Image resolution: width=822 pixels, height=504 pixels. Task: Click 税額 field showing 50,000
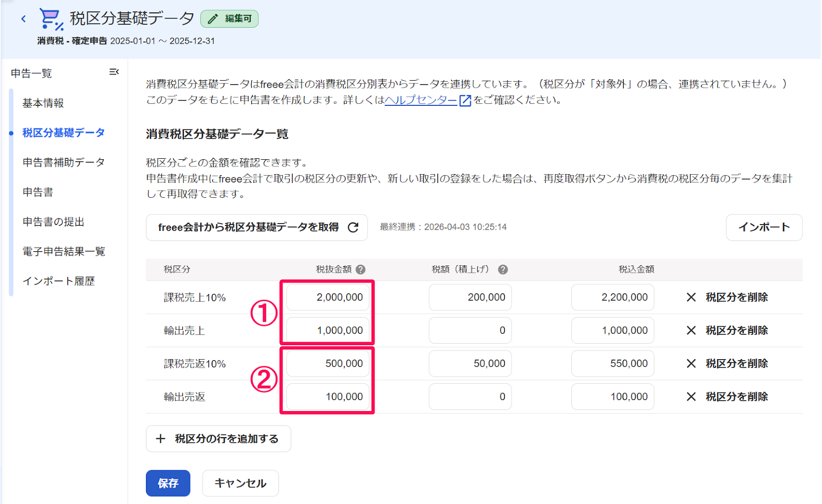470,364
